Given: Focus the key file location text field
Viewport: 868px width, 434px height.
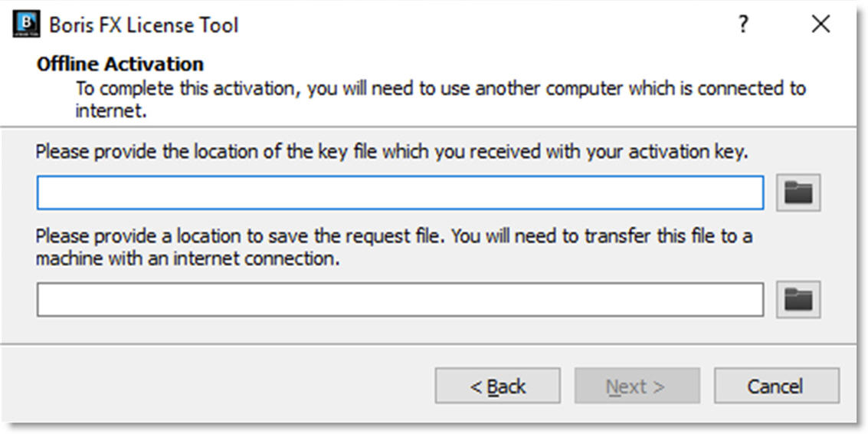Looking at the screenshot, I should click(400, 192).
